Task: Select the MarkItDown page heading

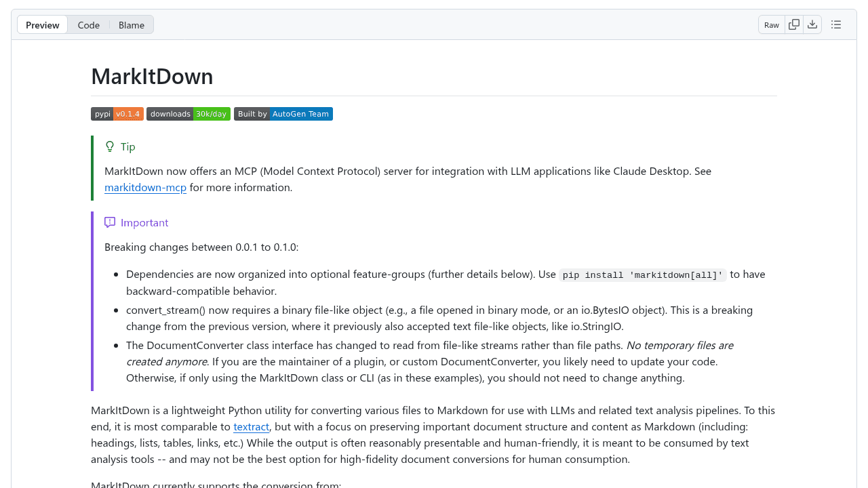Action: pos(152,76)
